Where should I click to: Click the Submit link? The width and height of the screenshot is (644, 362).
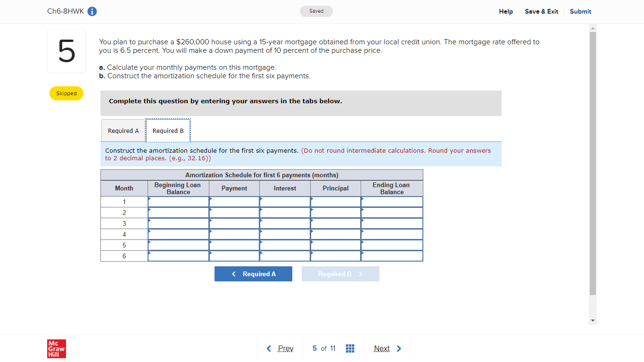580,11
